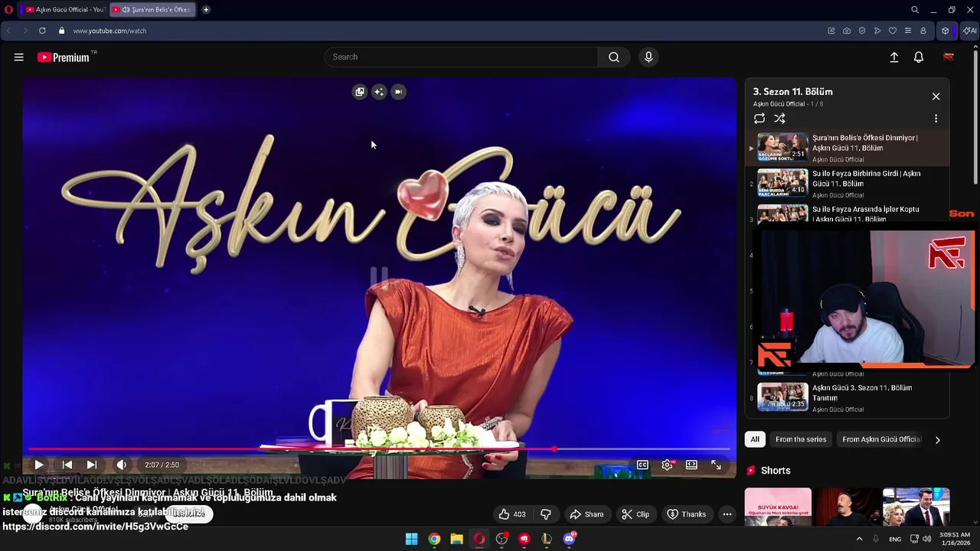Play the paused video
Screen dimensions: 980x551
point(38,465)
